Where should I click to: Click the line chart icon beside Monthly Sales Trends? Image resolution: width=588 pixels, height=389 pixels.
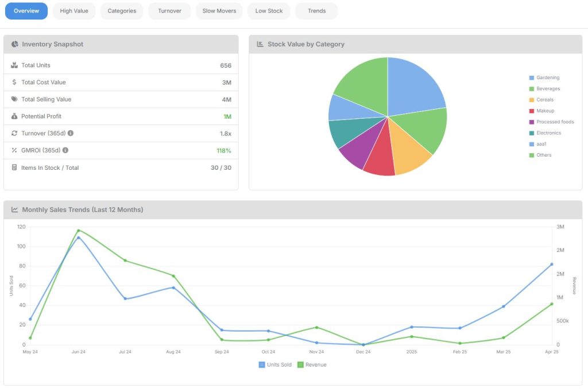click(x=15, y=209)
